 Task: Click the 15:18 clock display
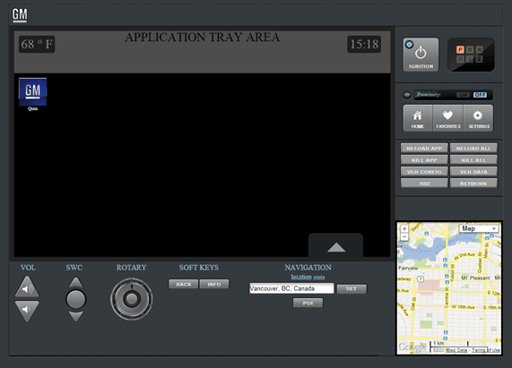(364, 44)
